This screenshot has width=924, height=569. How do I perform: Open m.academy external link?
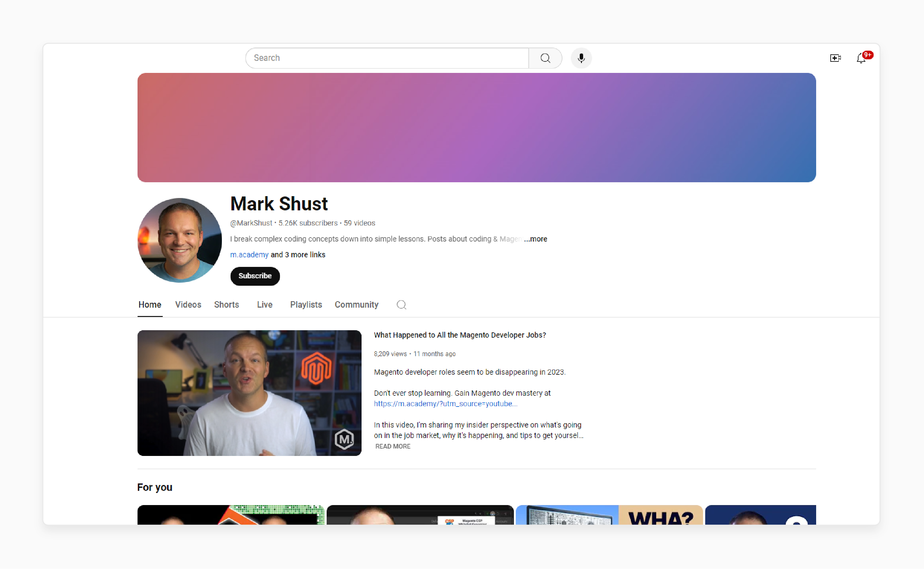[x=249, y=254]
